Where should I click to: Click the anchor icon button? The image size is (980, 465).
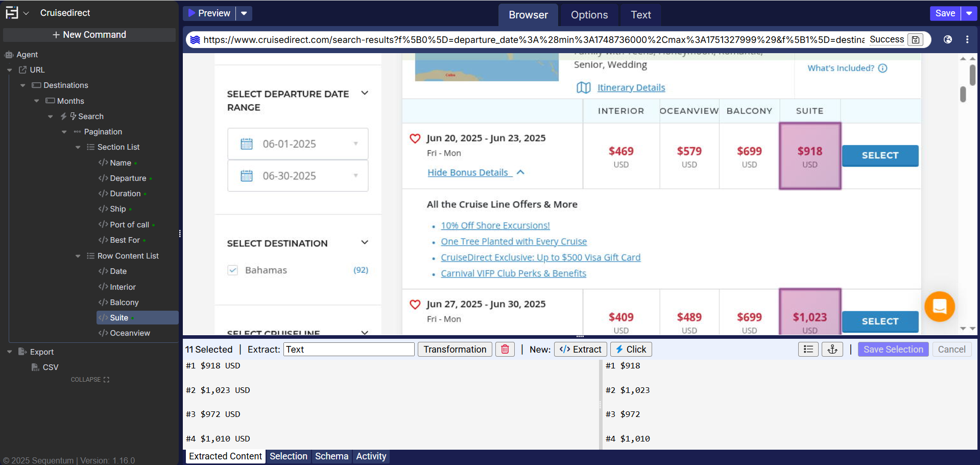(832, 350)
